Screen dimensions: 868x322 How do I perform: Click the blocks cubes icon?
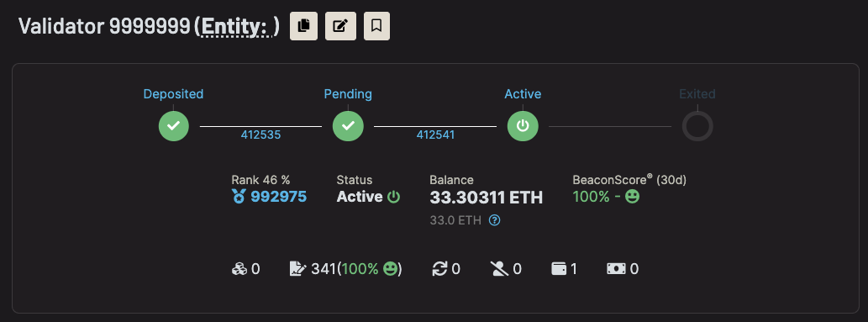pyautogui.click(x=239, y=269)
